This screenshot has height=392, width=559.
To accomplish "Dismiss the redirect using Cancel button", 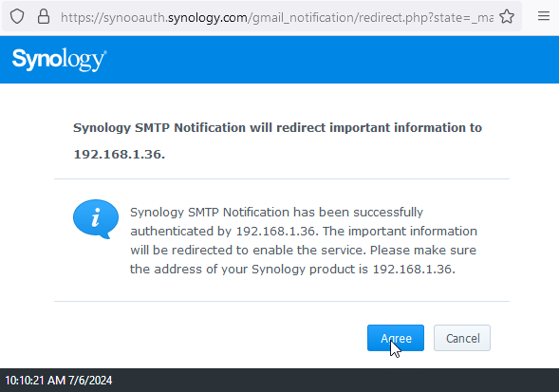I will [462, 338].
